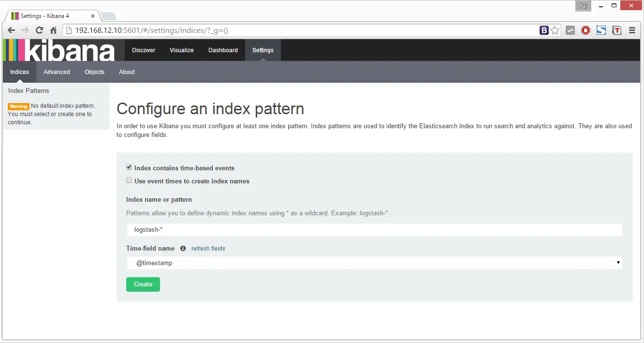Viewport: 644px width, 343px height.
Task: Select the Indices sub-tab
Action: click(x=20, y=72)
